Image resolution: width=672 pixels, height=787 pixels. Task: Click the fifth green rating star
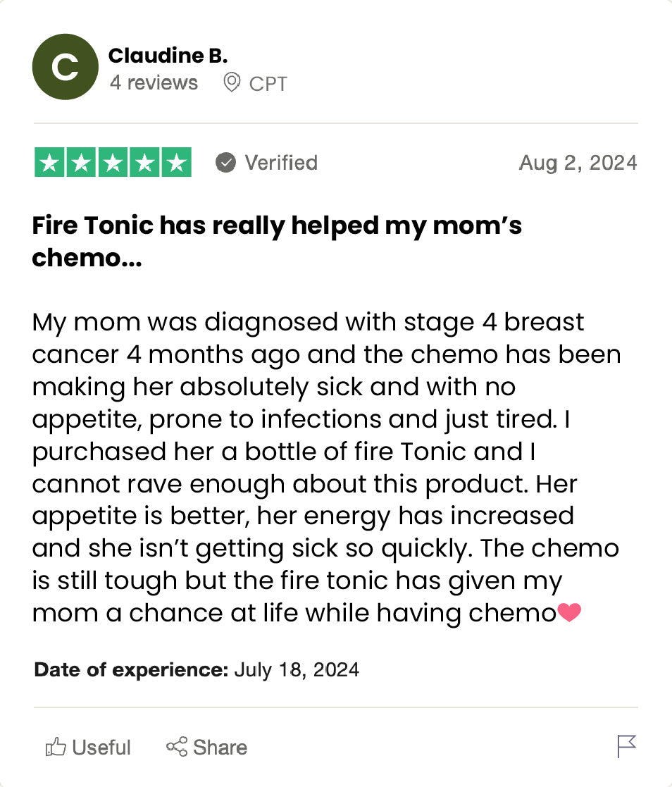tap(176, 163)
